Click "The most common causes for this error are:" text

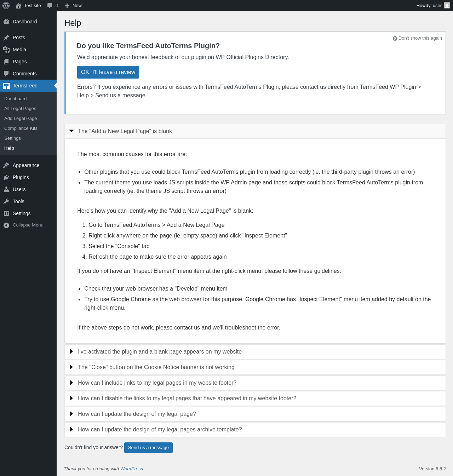(132, 154)
